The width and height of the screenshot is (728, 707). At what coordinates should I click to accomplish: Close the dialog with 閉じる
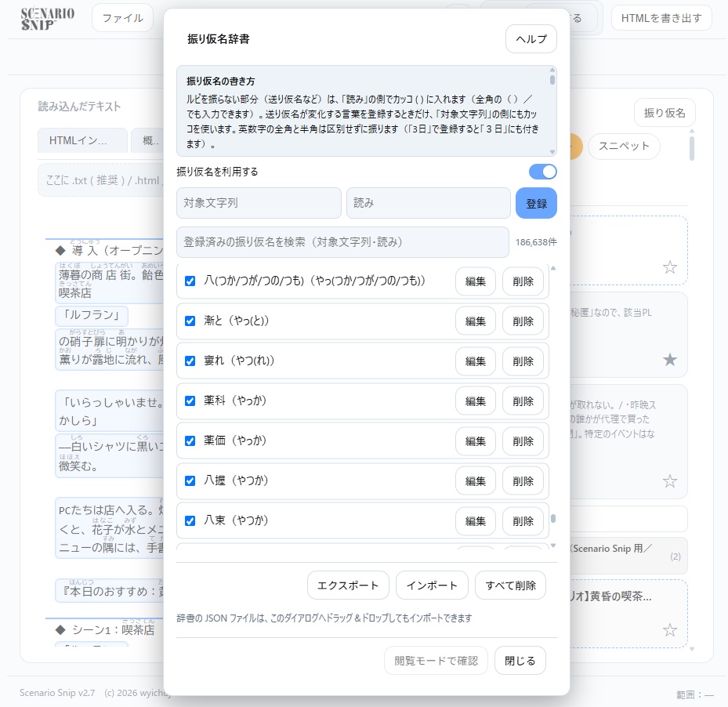(x=520, y=661)
